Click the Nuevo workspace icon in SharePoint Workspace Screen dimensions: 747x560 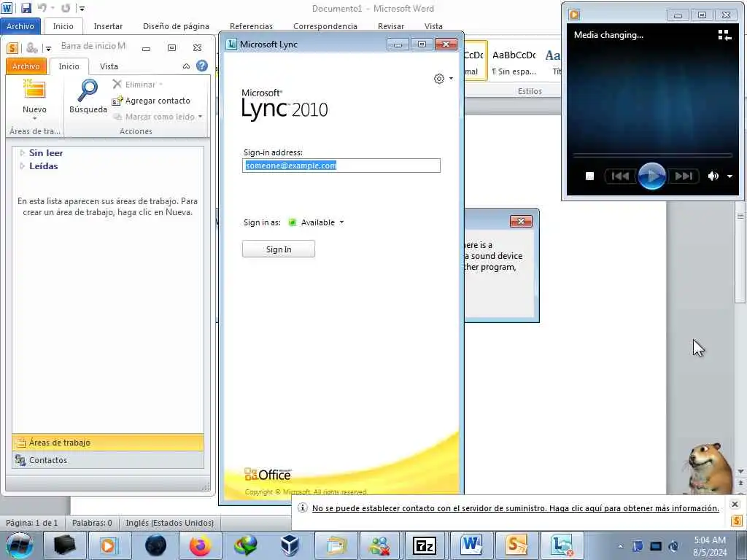pyautogui.click(x=34, y=90)
